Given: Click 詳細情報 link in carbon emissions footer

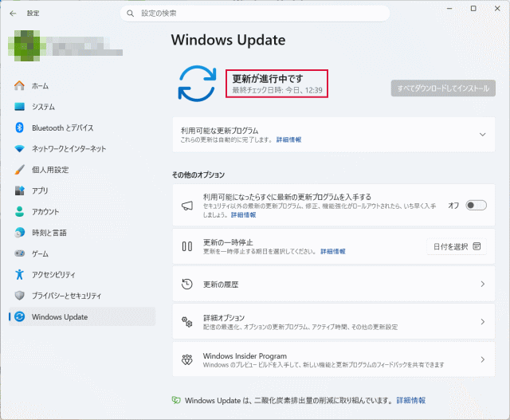Looking at the screenshot, I should pyautogui.click(x=411, y=400).
